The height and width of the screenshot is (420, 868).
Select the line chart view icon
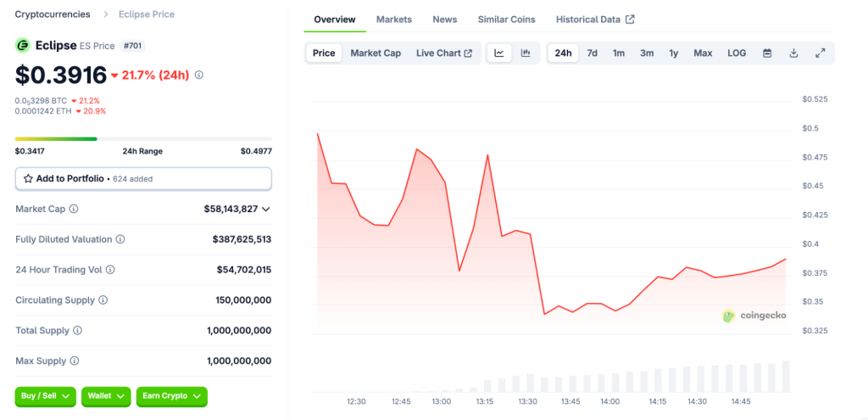[x=499, y=53]
